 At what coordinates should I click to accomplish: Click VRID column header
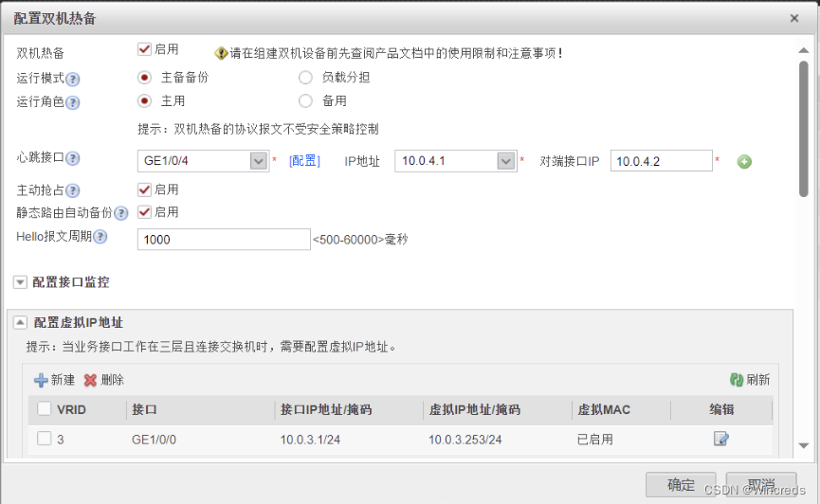(x=71, y=409)
